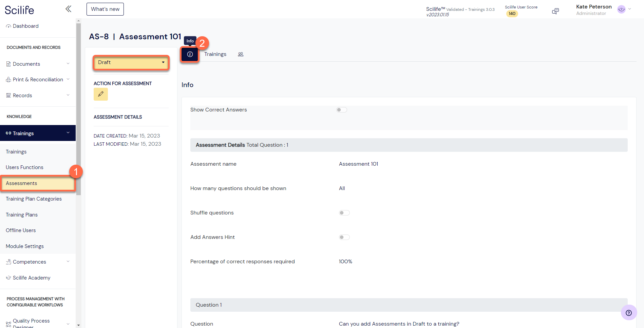The height and width of the screenshot is (328, 644).
Task: Click the Info icon tab
Action: 190,54
